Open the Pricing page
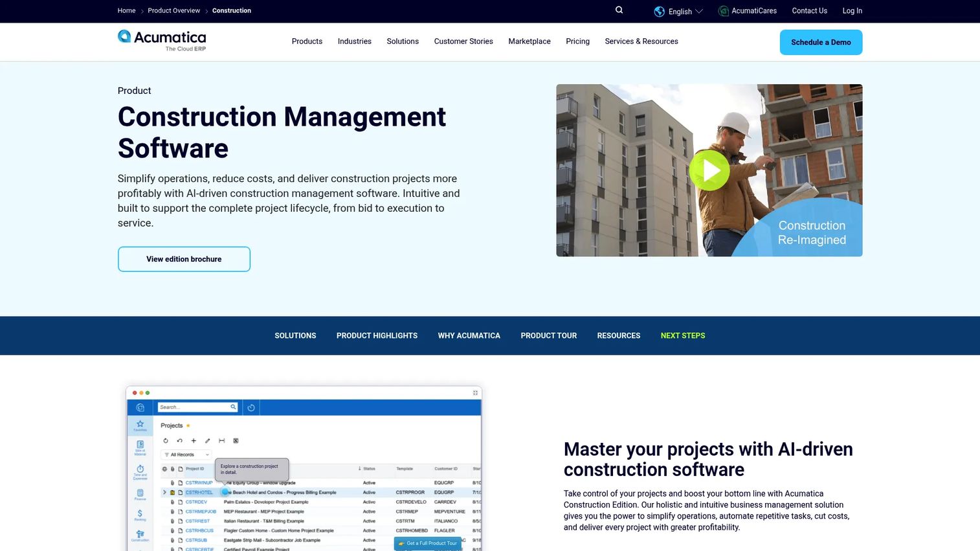 [577, 41]
